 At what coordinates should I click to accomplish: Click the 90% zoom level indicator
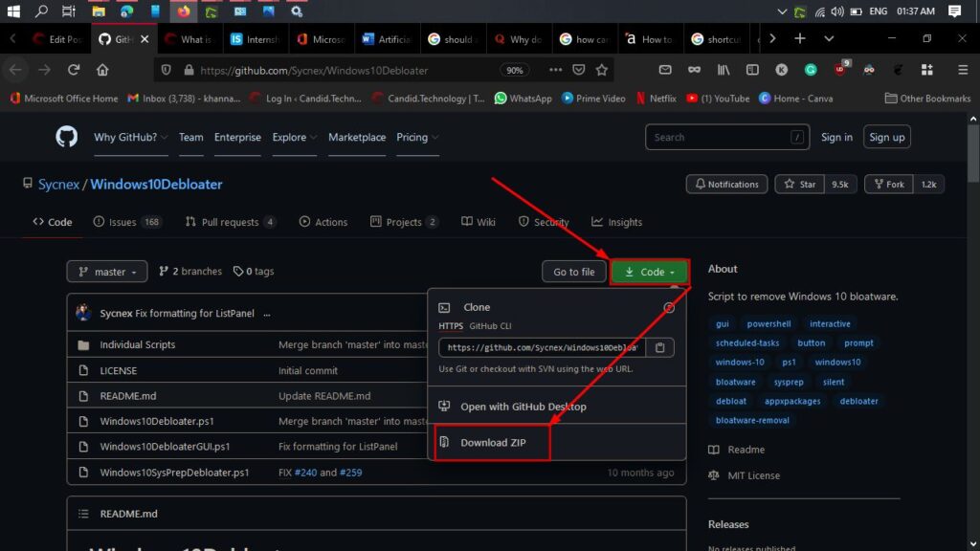coord(514,70)
